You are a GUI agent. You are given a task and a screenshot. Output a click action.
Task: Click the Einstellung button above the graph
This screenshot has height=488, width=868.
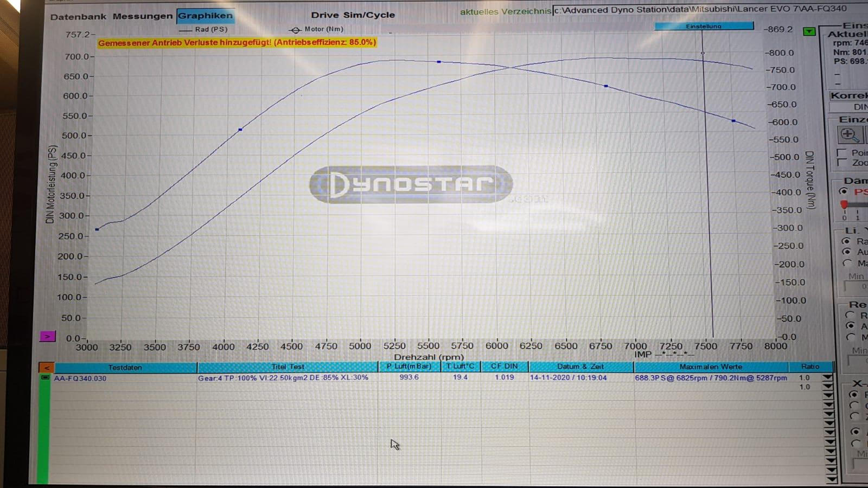704,26
